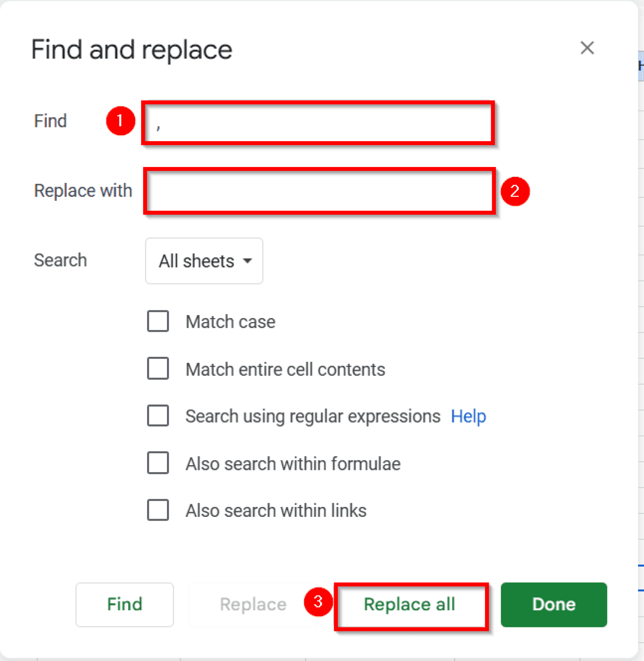Check Also search within formulae
The image size is (644, 661).
point(158,463)
